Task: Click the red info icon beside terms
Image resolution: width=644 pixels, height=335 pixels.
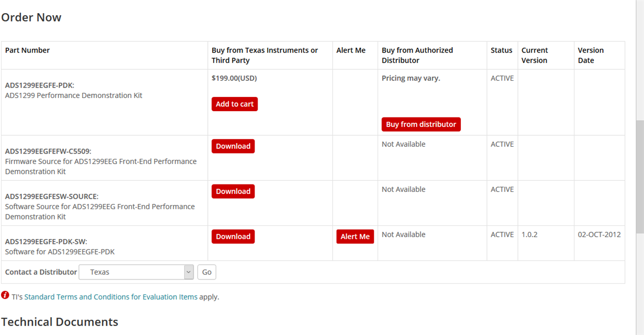Action: (5, 295)
